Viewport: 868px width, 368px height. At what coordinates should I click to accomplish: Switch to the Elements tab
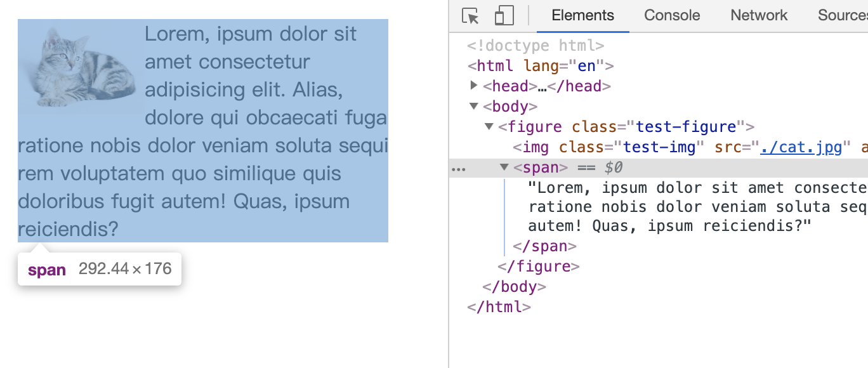[582, 16]
